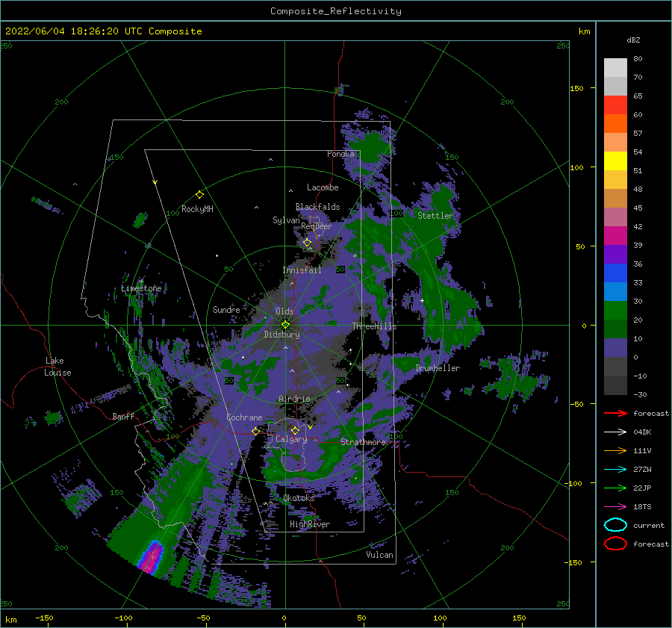Viewport: 672px width, 628px height.
Task: Click the Drumheller label
Action: pos(438,368)
